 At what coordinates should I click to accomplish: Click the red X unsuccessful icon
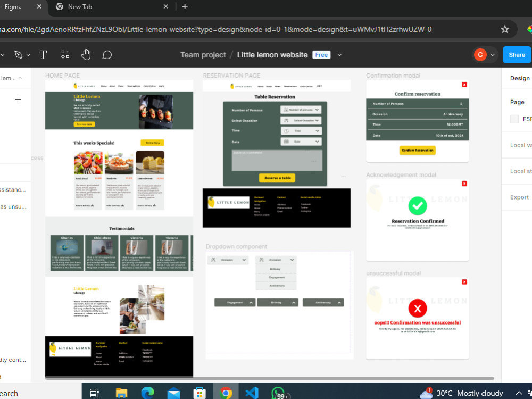coord(417,309)
